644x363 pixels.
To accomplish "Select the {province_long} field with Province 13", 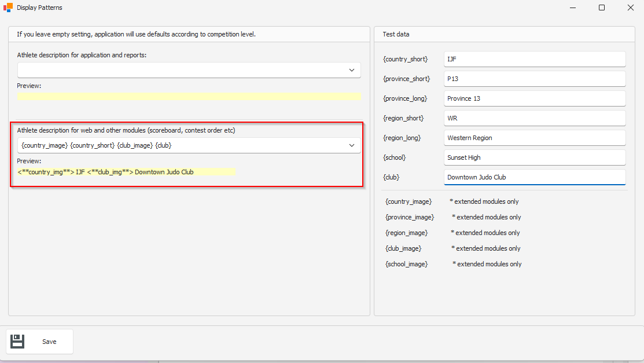I will (534, 98).
